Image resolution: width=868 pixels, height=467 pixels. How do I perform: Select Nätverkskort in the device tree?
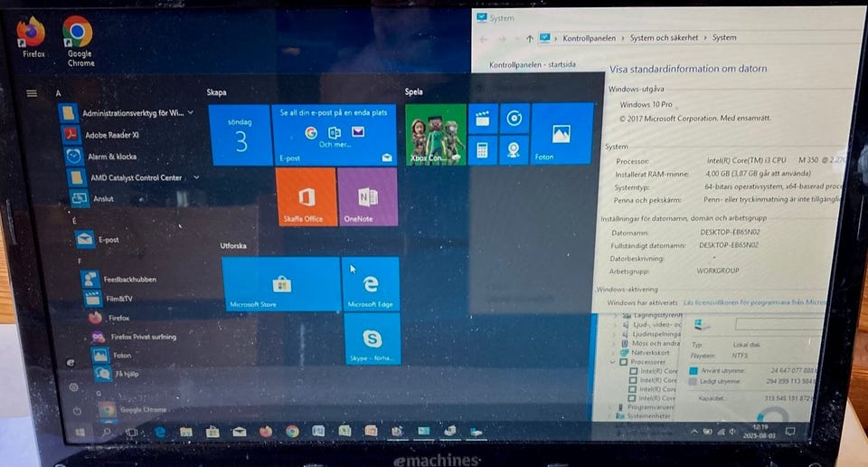[x=649, y=352]
